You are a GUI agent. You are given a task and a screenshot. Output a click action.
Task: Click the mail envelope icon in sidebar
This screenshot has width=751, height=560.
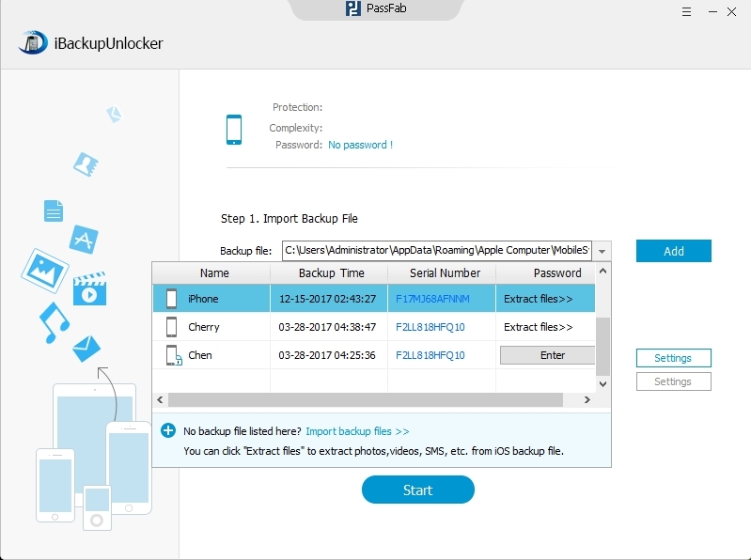86,349
